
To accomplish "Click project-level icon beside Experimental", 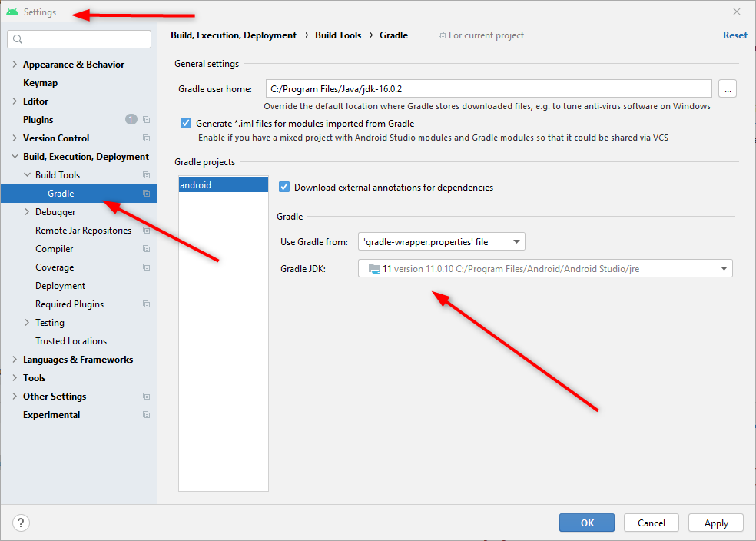I will [147, 415].
